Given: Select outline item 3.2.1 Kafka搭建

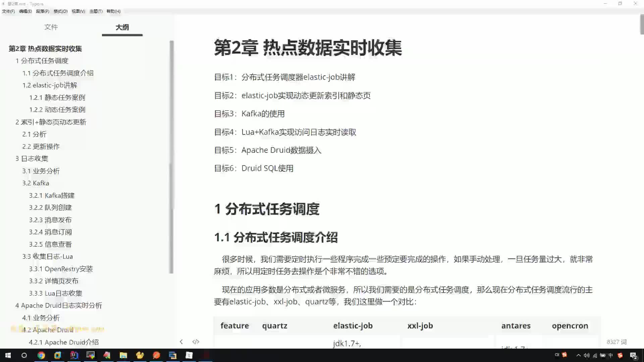Looking at the screenshot, I should click(52, 195).
